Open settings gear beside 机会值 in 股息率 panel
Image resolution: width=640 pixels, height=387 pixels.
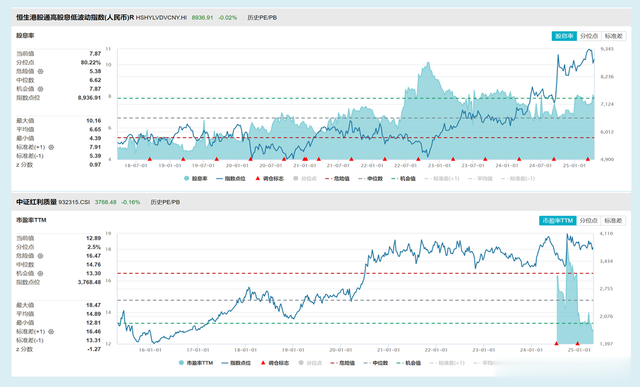(x=40, y=89)
